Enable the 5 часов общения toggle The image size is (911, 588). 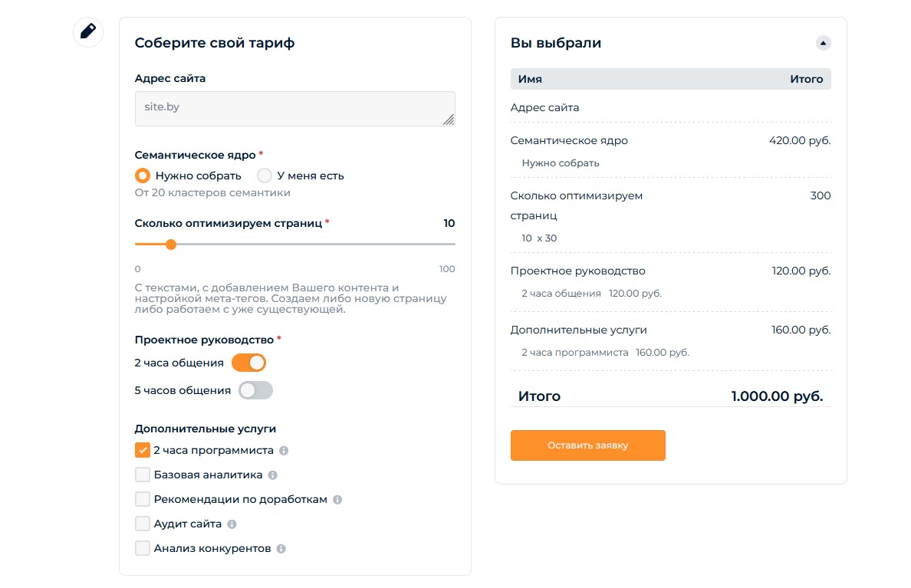coord(255,390)
